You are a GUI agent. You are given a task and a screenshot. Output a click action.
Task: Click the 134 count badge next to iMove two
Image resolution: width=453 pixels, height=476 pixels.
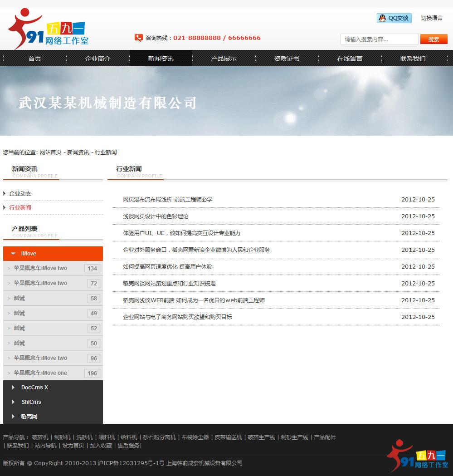tap(92, 268)
